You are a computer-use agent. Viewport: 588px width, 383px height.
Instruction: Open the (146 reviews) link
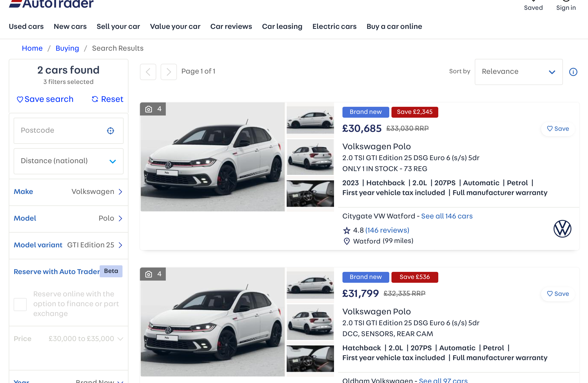click(387, 230)
